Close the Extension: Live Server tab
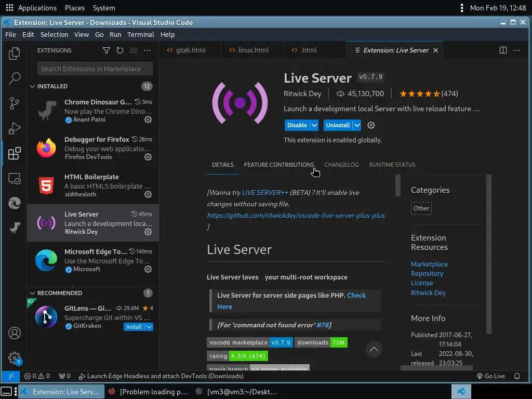 pos(436,50)
